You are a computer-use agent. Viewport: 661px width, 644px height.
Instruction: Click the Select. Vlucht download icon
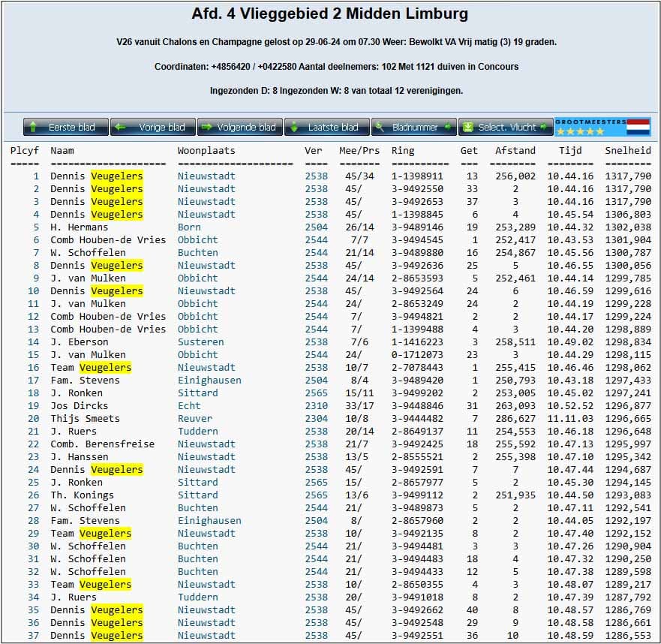(469, 128)
